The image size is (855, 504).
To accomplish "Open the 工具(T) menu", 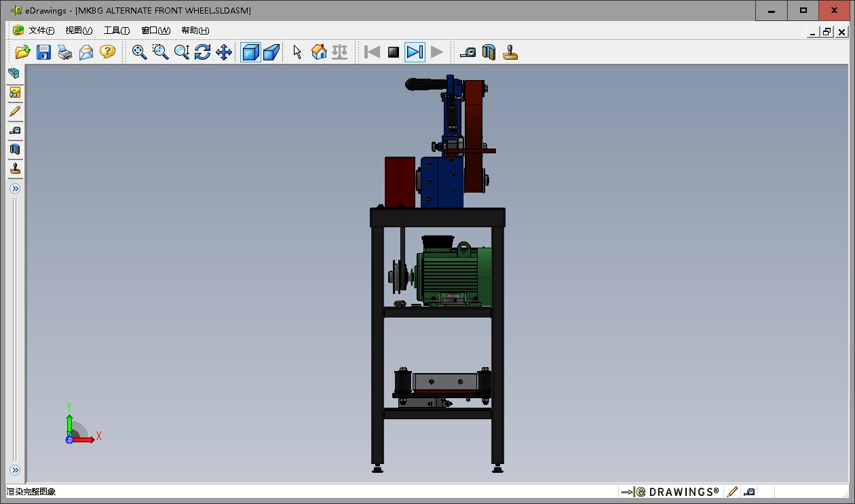I will [116, 31].
